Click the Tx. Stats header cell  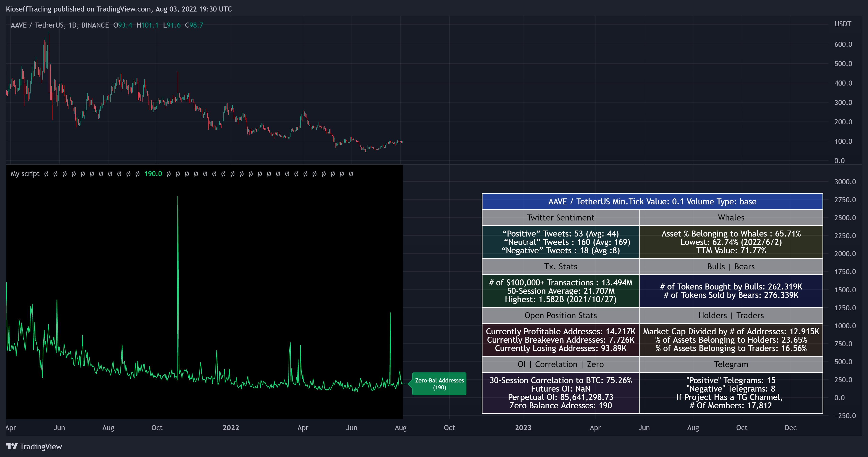(561, 266)
